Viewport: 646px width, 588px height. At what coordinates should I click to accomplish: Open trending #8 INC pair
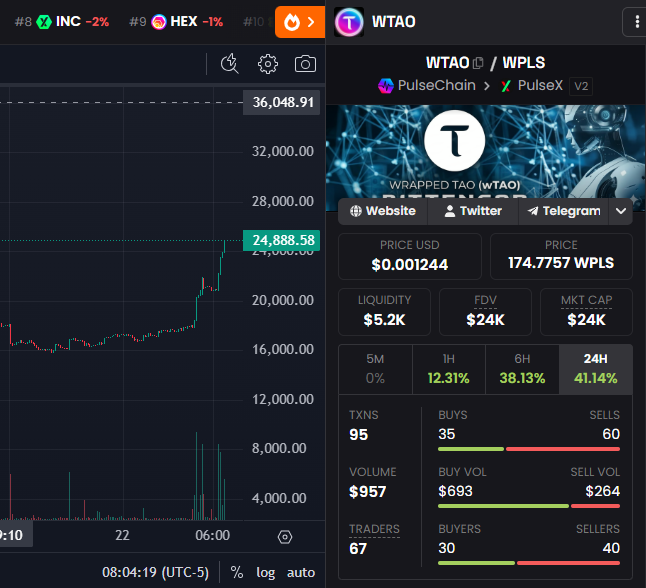coord(62,22)
